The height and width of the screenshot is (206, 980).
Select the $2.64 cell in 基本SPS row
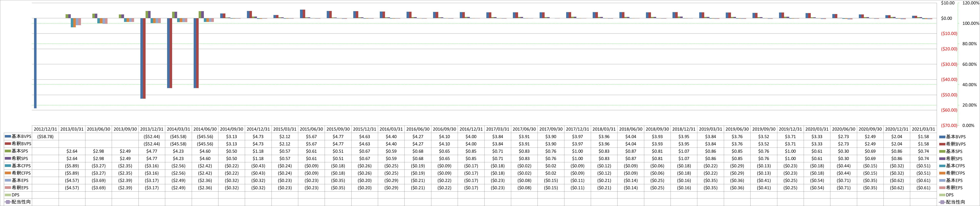point(72,151)
